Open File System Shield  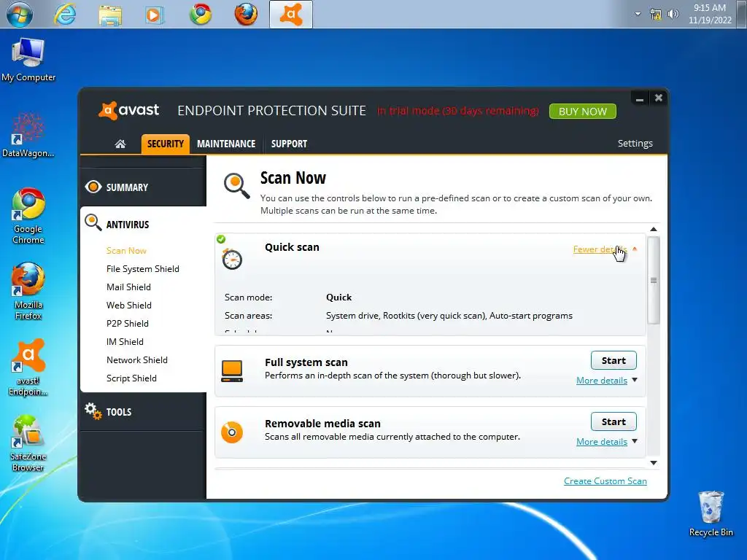143,268
